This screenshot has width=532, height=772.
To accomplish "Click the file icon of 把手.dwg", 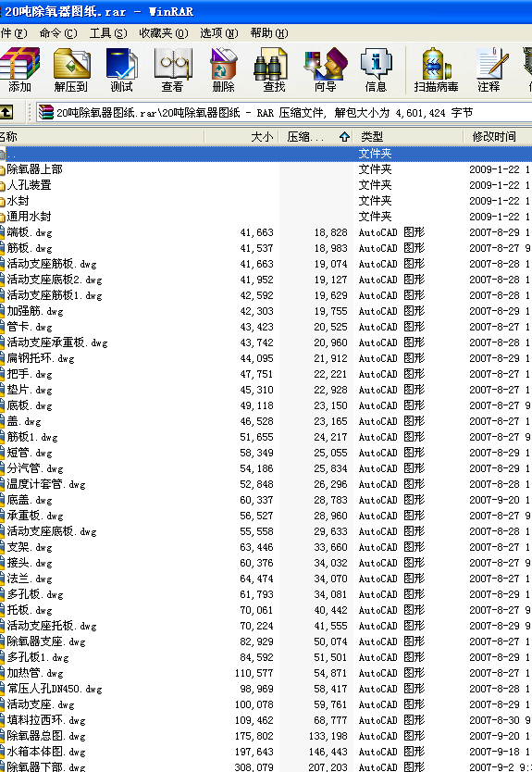I will point(3,374).
